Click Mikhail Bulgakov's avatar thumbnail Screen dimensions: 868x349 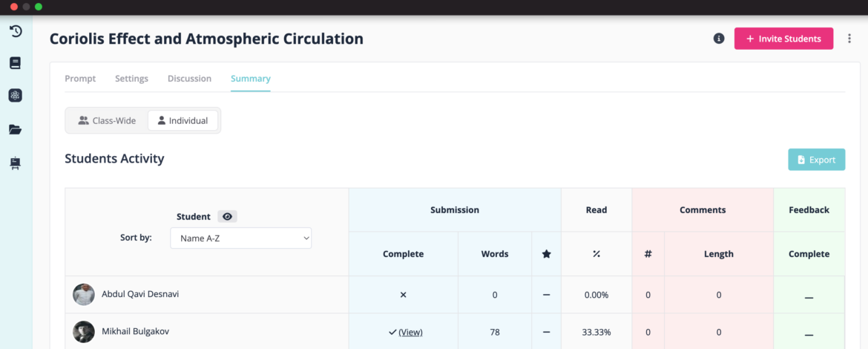pyautogui.click(x=84, y=332)
